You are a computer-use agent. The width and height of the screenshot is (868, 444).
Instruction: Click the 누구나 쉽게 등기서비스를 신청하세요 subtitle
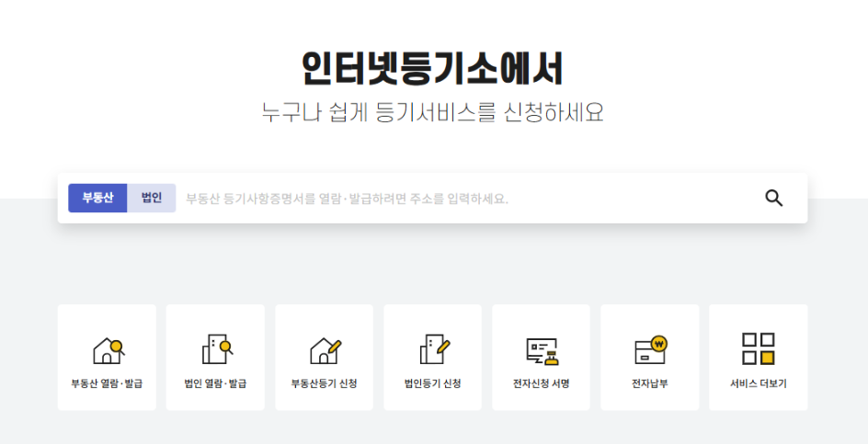pos(432,112)
